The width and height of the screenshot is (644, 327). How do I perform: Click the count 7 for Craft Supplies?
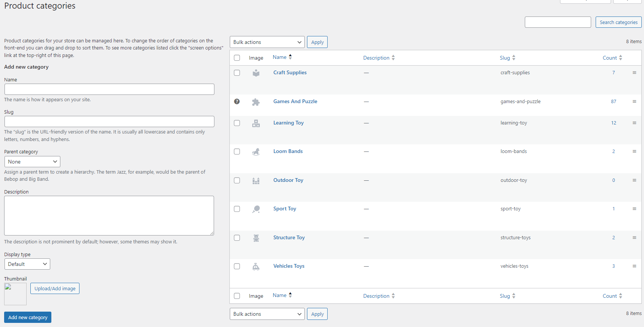click(x=614, y=72)
